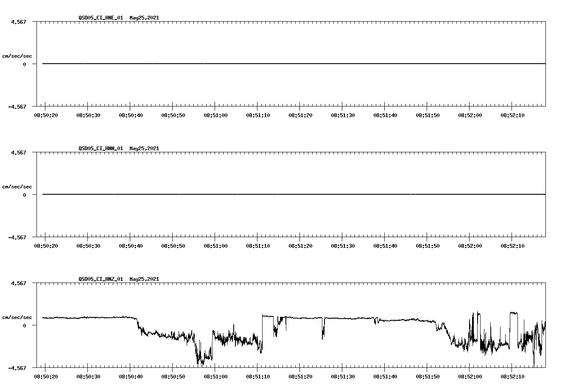Click the flat baseline trace of HNN channel
The image size is (576, 392).
click(254, 194)
